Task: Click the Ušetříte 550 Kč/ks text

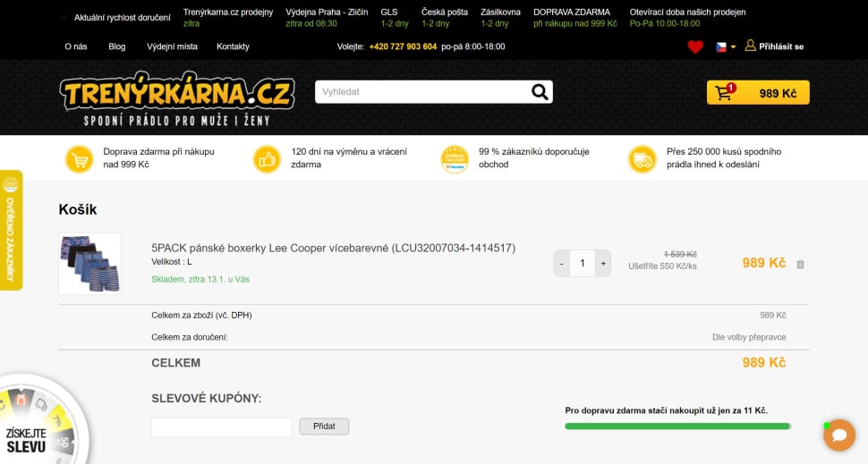Action: (x=662, y=266)
